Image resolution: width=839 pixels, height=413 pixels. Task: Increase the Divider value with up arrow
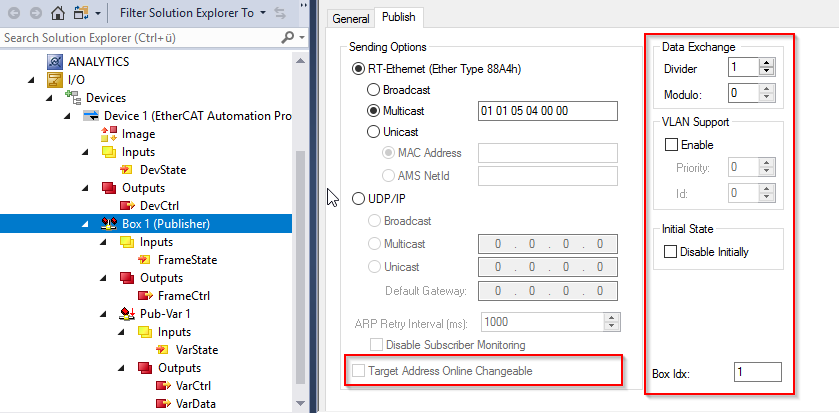(767, 63)
